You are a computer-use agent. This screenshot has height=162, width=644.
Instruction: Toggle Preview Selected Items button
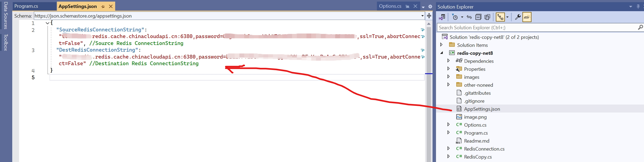pyautogui.click(x=527, y=17)
